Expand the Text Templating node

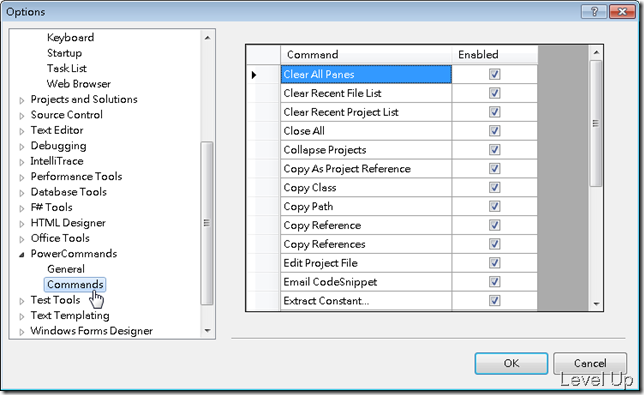tap(22, 316)
